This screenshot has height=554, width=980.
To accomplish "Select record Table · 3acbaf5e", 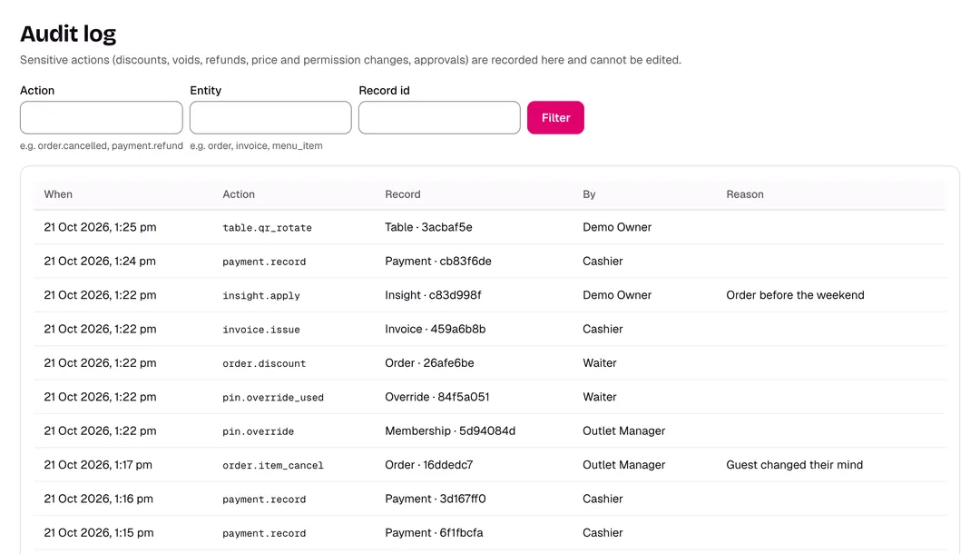I will (x=428, y=227).
